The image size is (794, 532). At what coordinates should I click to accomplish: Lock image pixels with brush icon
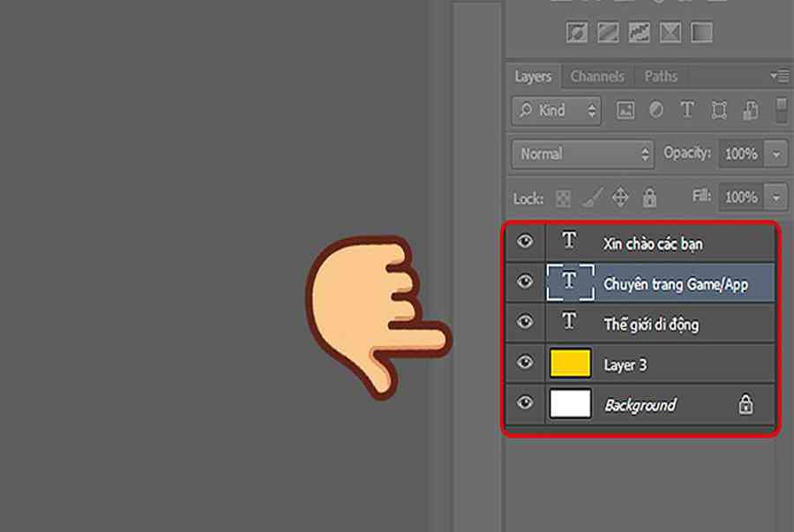(592, 198)
